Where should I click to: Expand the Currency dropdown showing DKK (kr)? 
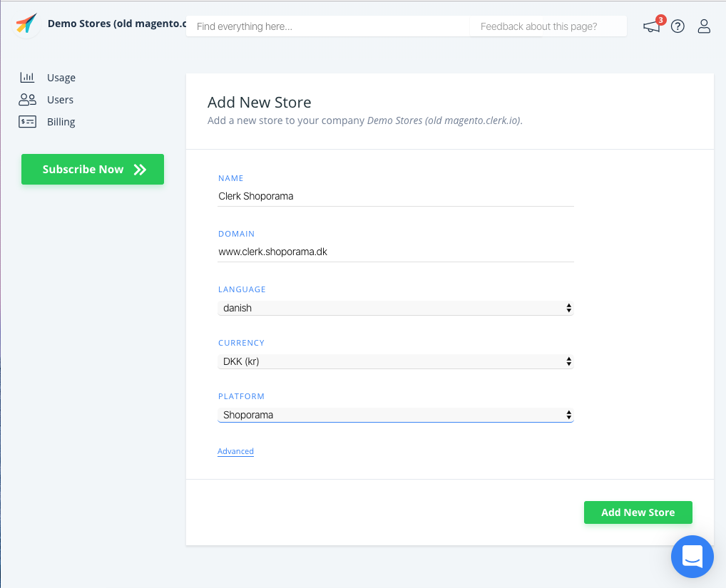[395, 361]
